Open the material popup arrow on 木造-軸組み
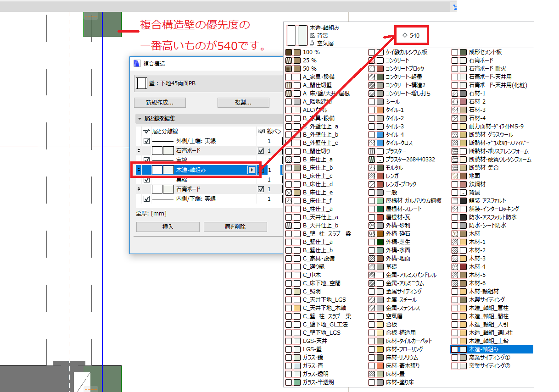This screenshot has width=559, height=392. tap(251, 170)
